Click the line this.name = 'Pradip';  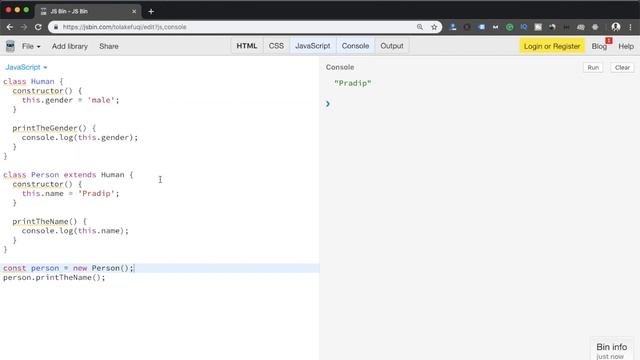(71, 193)
